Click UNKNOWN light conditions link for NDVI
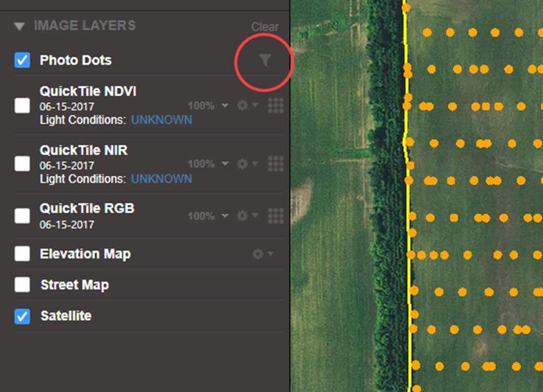 (161, 120)
